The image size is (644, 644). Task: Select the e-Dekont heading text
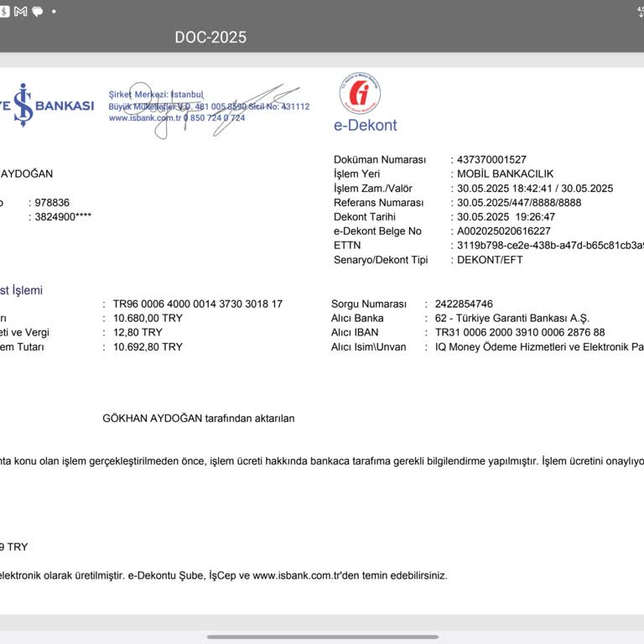[x=365, y=125]
